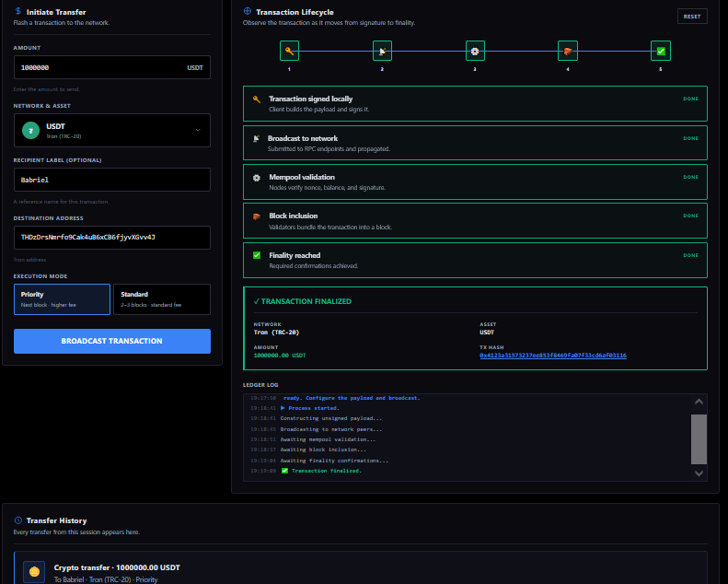Click the green USDT Tether token icon

point(30,131)
